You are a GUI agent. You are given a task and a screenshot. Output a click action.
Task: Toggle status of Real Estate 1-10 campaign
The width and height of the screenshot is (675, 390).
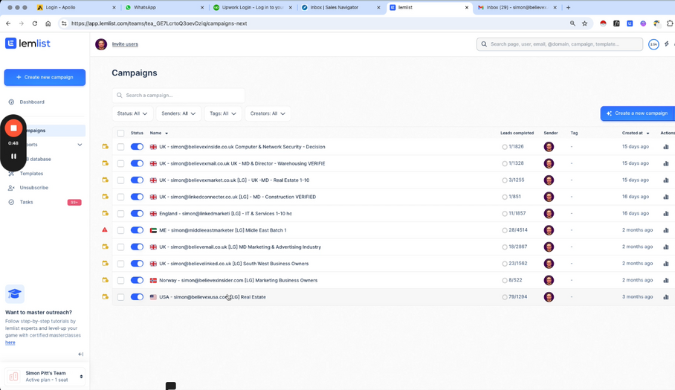pos(137,180)
